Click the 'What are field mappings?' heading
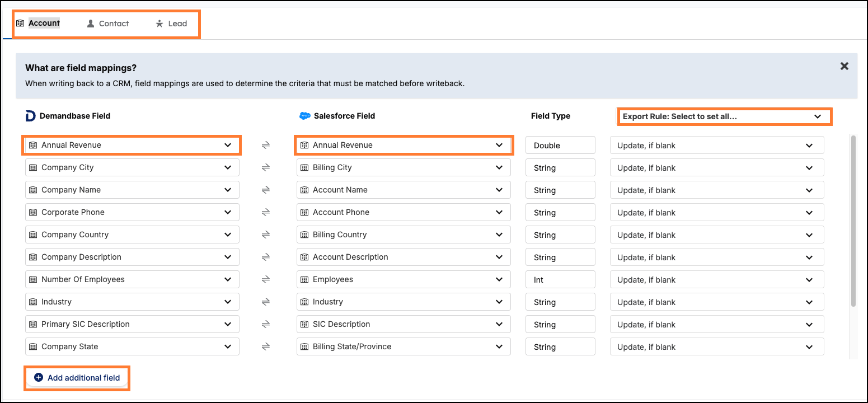 tap(81, 68)
